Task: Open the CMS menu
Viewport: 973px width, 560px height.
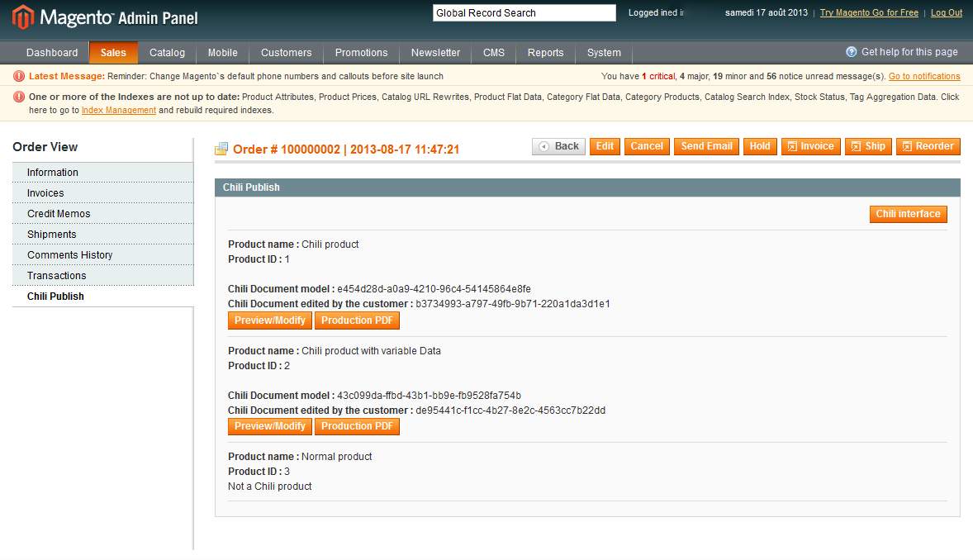Action: (x=494, y=53)
